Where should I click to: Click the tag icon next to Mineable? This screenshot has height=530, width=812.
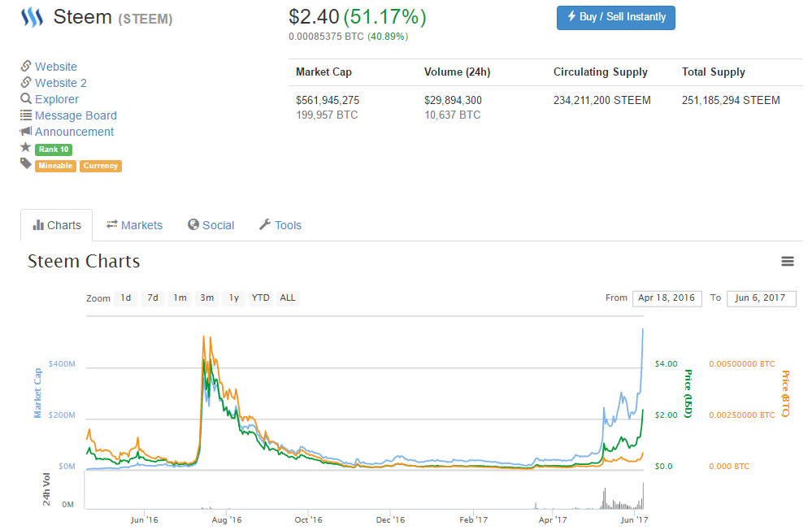pos(26,163)
